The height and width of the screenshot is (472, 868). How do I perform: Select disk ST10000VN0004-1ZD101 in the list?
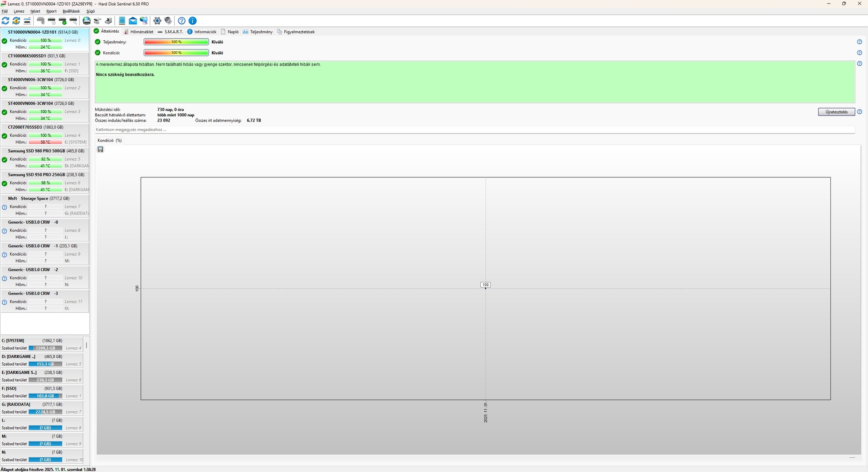coord(45,39)
